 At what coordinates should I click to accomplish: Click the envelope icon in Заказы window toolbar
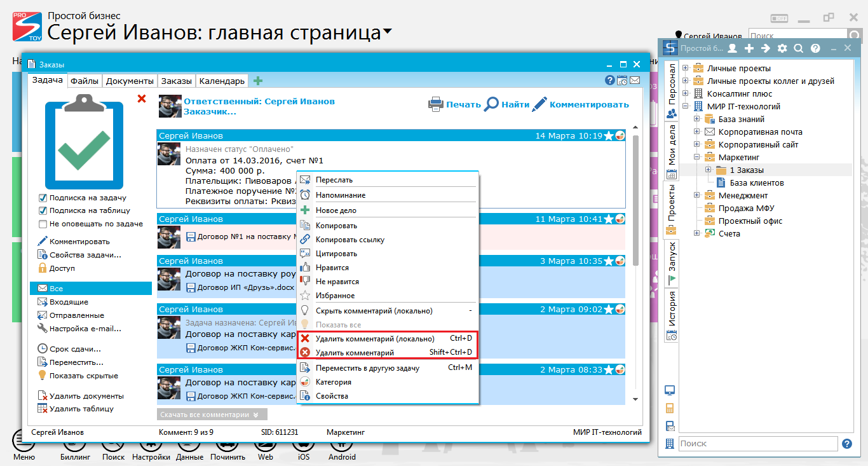634,80
